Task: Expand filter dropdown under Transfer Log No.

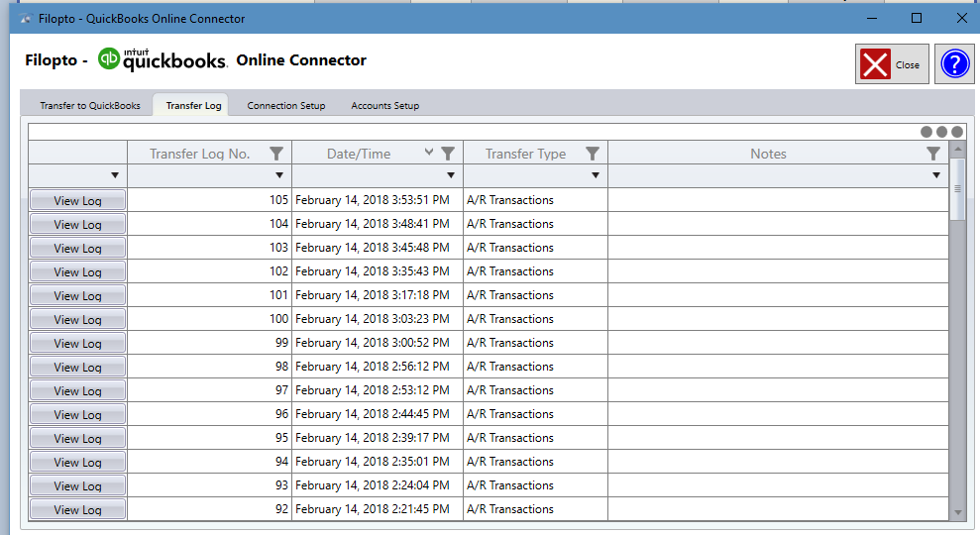Action: point(279,175)
